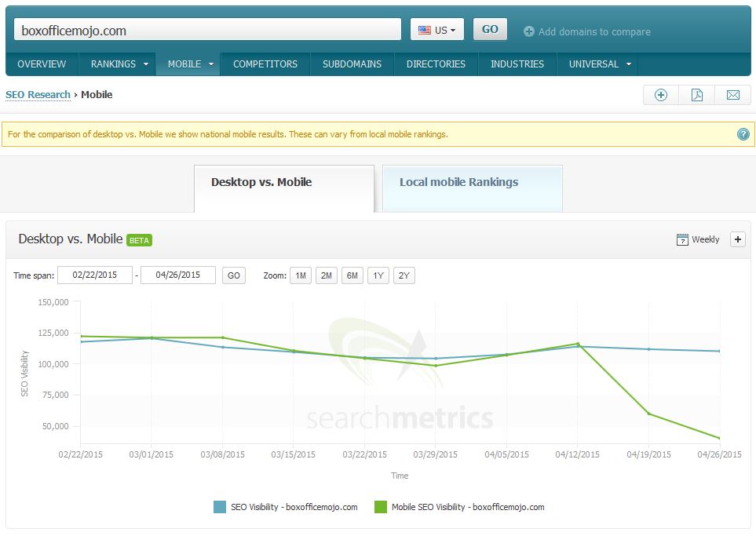Screen dimensions: 756x536
Task: Export the report as PDF
Action: pos(696,95)
